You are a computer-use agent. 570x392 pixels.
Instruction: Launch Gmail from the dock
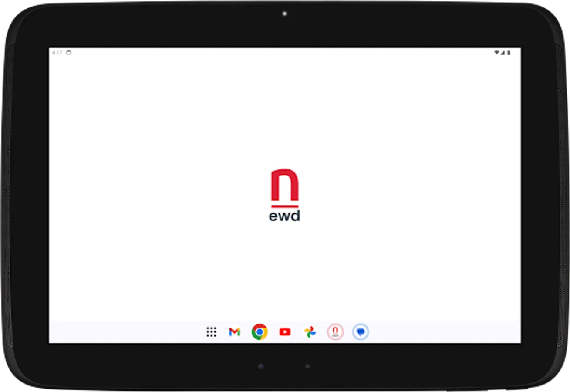[235, 332]
